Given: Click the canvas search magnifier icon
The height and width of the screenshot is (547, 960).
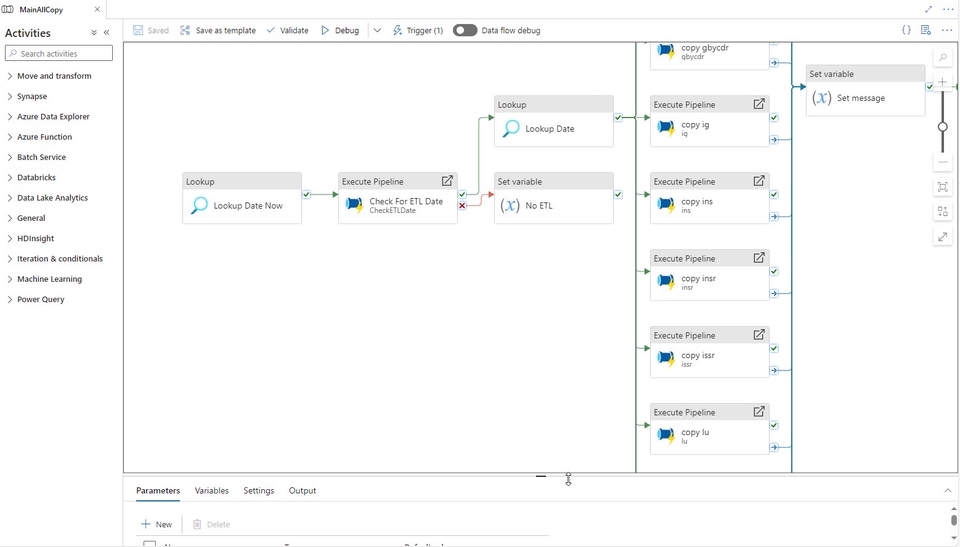Looking at the screenshot, I should (943, 58).
